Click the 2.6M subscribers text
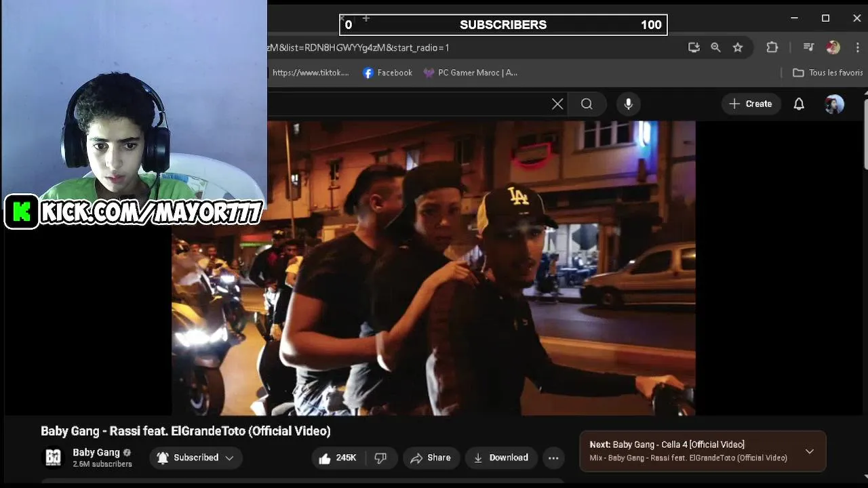The image size is (868, 488). click(x=102, y=464)
